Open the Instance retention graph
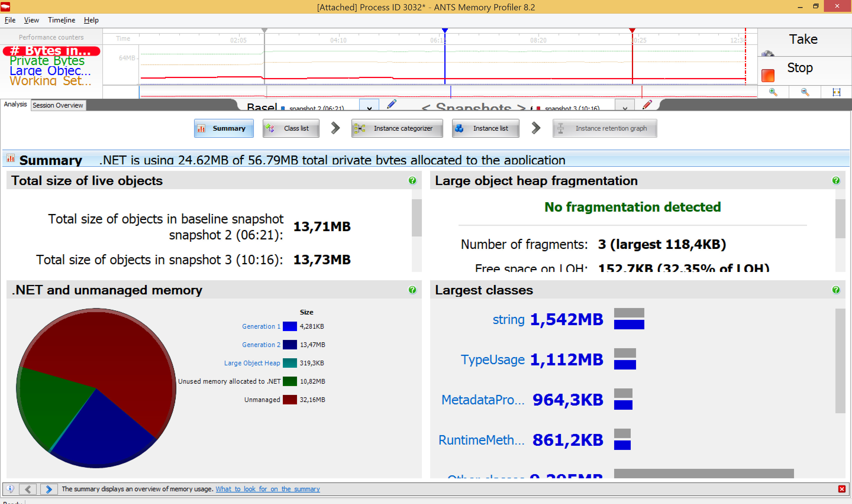The height and width of the screenshot is (504, 852). tap(605, 128)
